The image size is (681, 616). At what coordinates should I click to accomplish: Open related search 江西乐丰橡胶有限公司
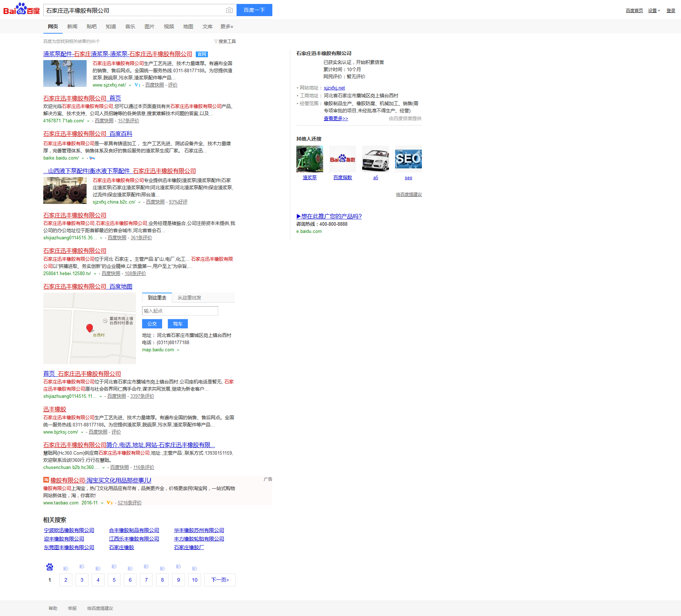pos(134,539)
